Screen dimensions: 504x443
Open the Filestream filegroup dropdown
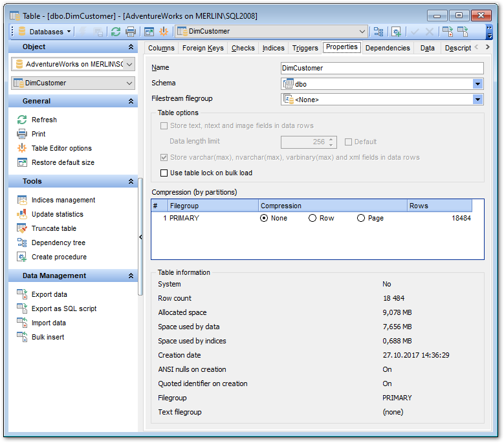[477, 100]
